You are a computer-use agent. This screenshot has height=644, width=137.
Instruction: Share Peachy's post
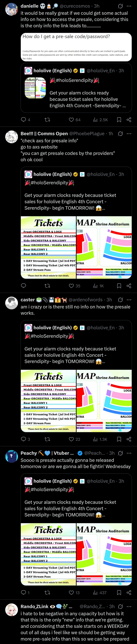pos(129,592)
